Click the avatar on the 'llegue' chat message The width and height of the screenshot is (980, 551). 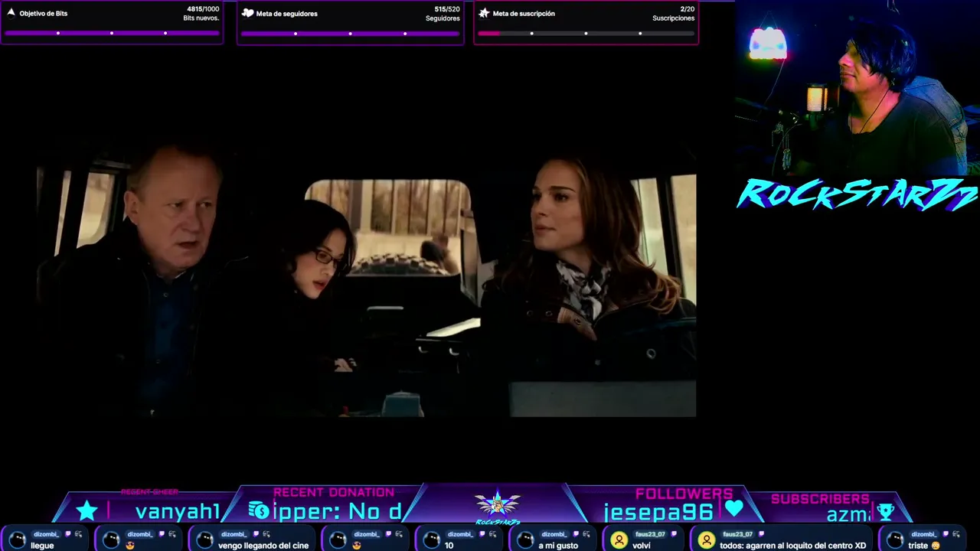(x=17, y=540)
